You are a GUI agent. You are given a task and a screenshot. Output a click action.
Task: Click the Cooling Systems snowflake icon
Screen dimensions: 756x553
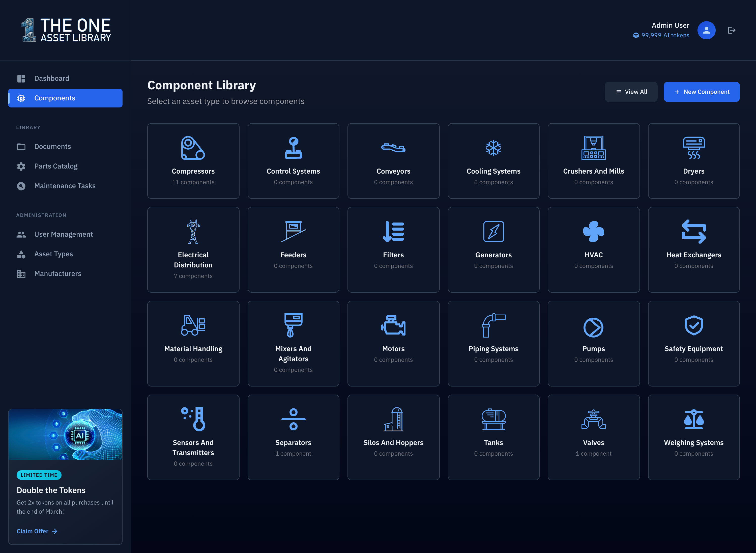(x=493, y=148)
